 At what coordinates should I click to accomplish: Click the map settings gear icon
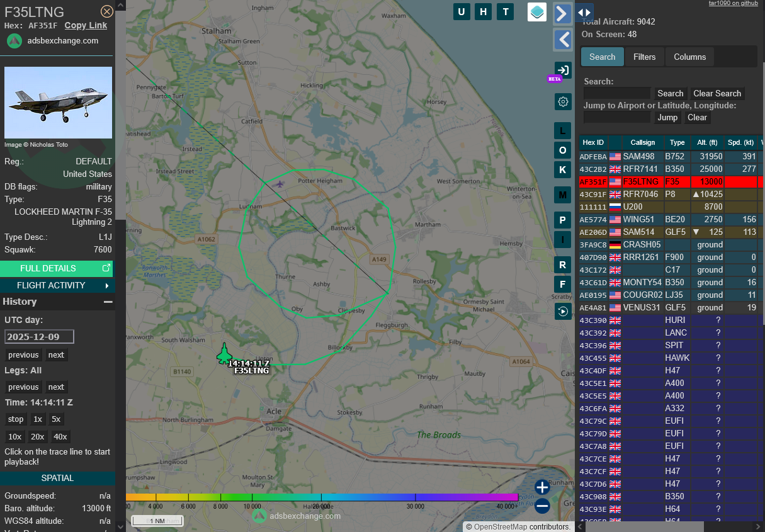tap(563, 102)
